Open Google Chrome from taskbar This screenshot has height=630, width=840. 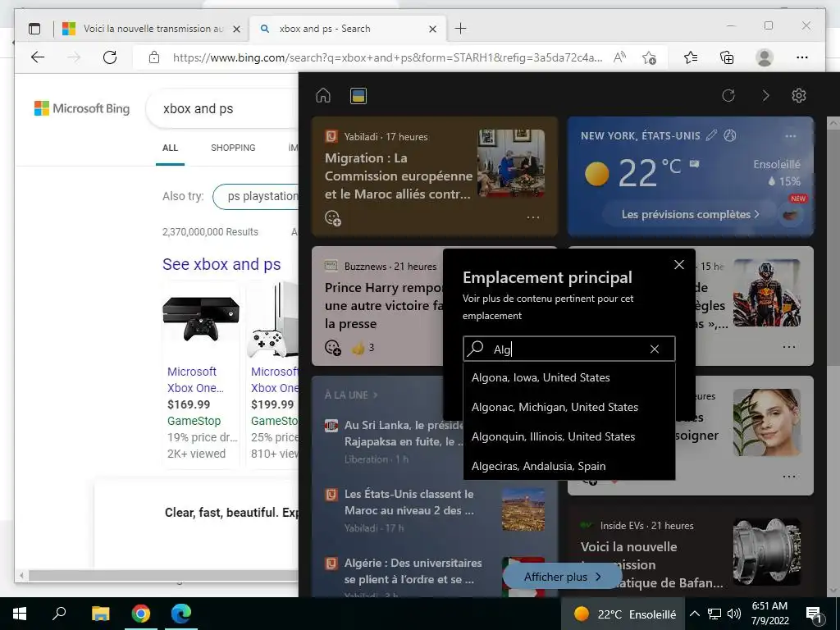click(x=141, y=614)
